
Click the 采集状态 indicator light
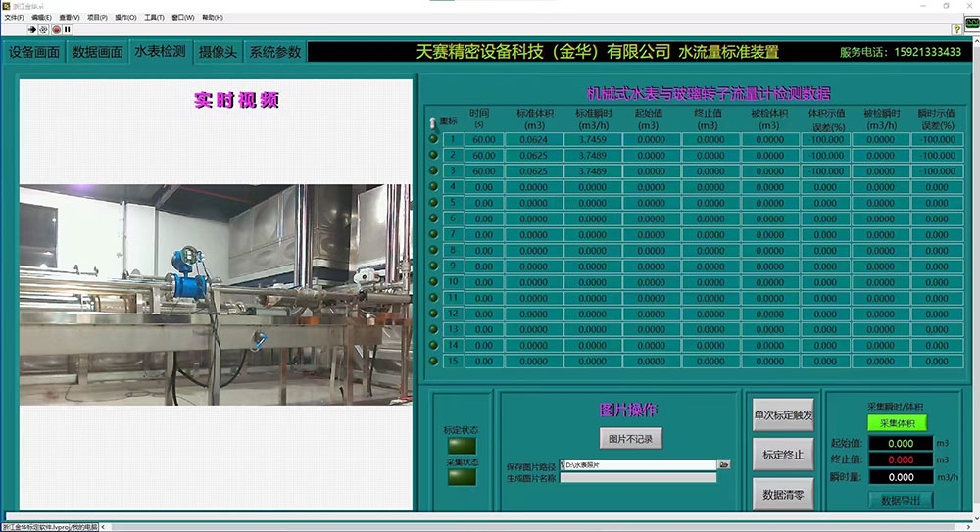point(460,477)
